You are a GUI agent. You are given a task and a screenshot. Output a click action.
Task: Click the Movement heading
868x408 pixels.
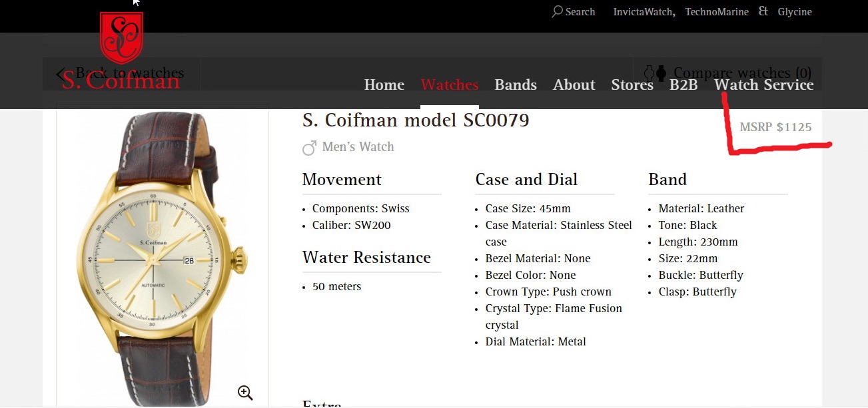[x=342, y=180]
